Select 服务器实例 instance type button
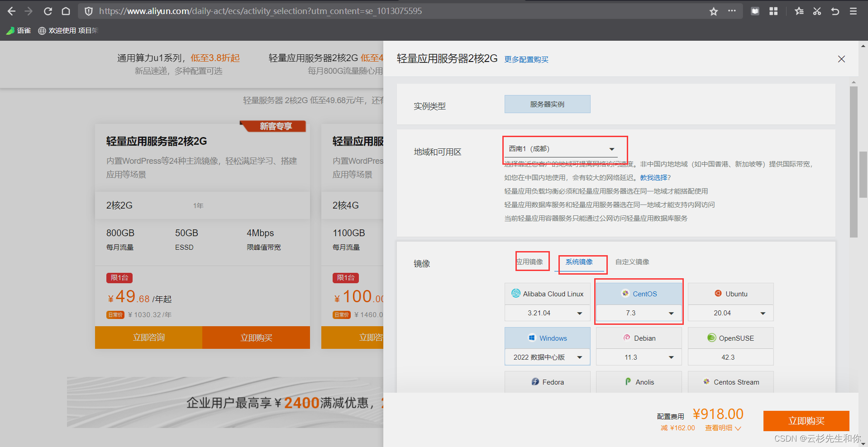868x447 pixels. 548,104
